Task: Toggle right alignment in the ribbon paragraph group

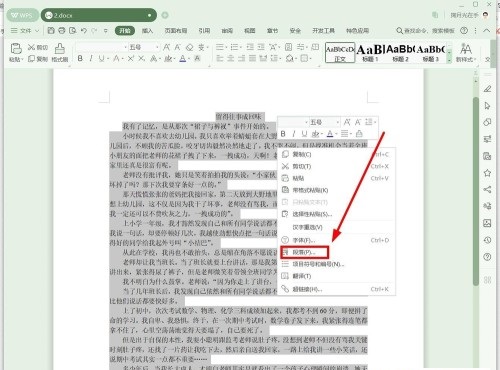Action: [x=242, y=59]
